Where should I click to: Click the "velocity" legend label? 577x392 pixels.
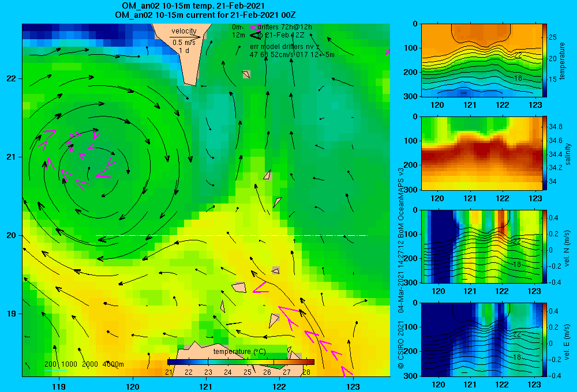[184, 31]
